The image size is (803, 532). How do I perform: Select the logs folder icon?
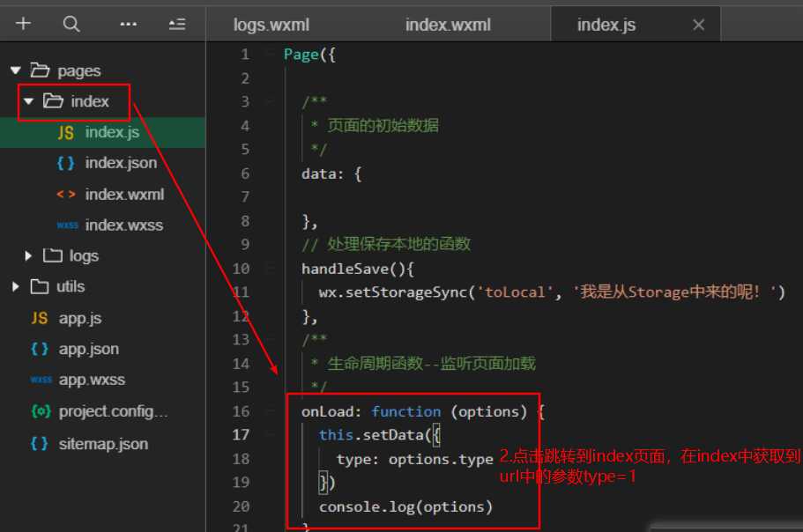[53, 255]
